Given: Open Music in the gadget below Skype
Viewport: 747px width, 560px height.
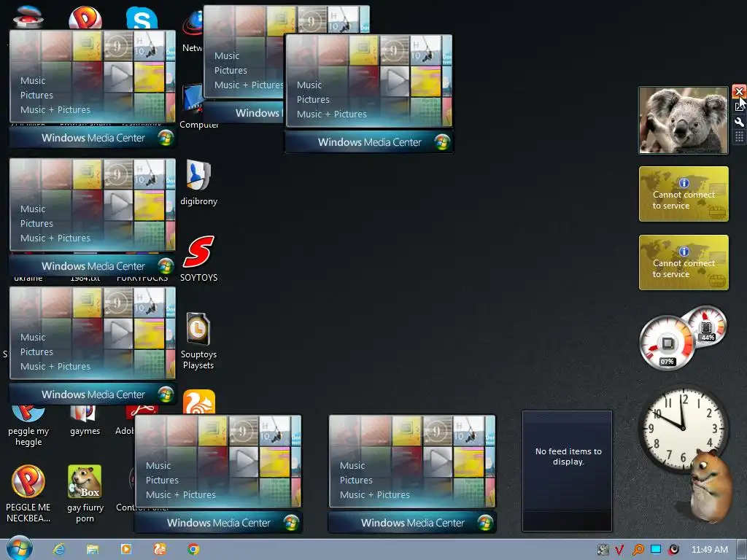Looking at the screenshot, I should (33, 80).
